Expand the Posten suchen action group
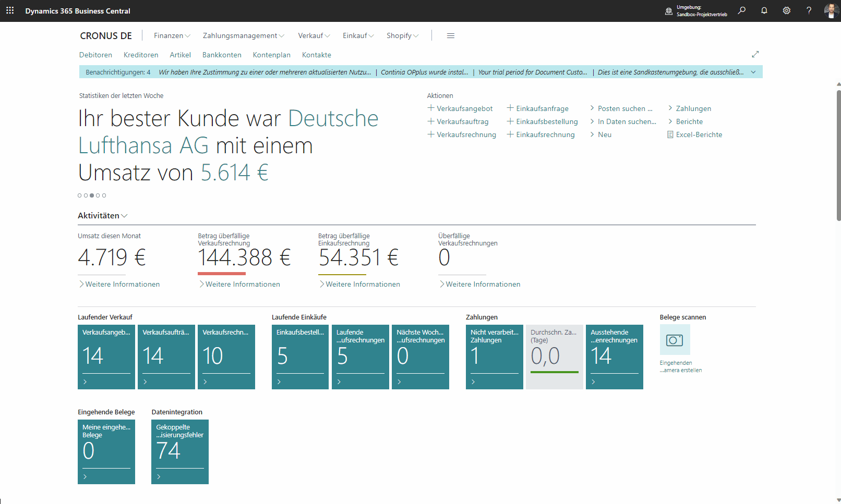The height and width of the screenshot is (504, 841). pos(622,108)
